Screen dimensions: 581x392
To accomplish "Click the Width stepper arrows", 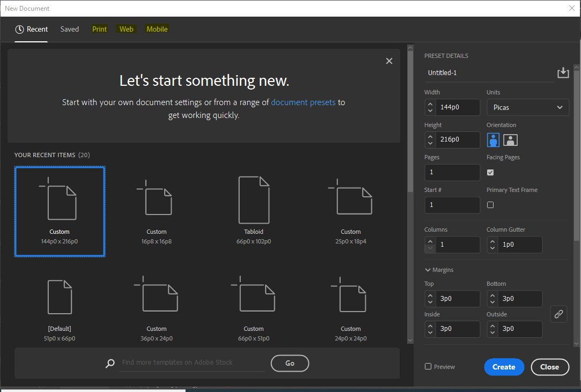I will coord(430,107).
